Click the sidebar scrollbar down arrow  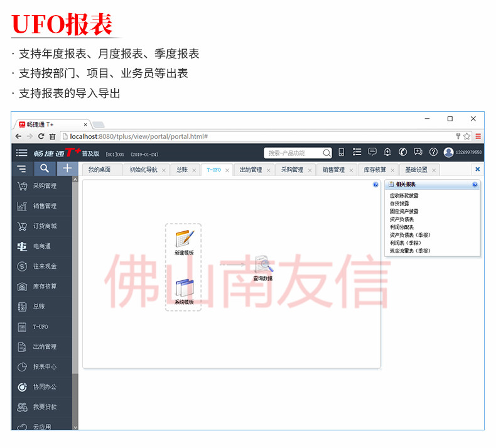point(75,427)
